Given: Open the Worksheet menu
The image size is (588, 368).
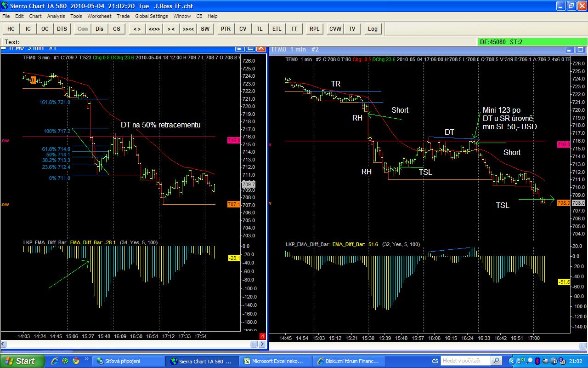Looking at the screenshot, I should pos(99,16).
